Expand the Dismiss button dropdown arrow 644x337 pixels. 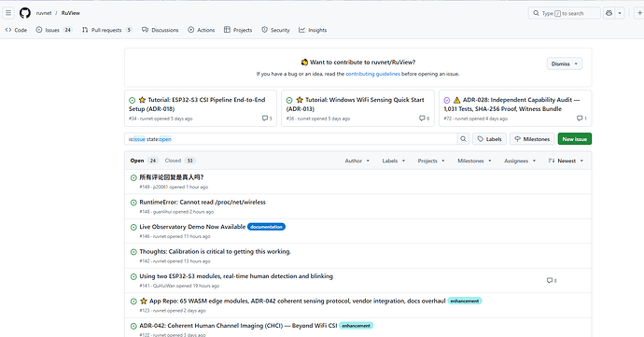click(x=576, y=63)
